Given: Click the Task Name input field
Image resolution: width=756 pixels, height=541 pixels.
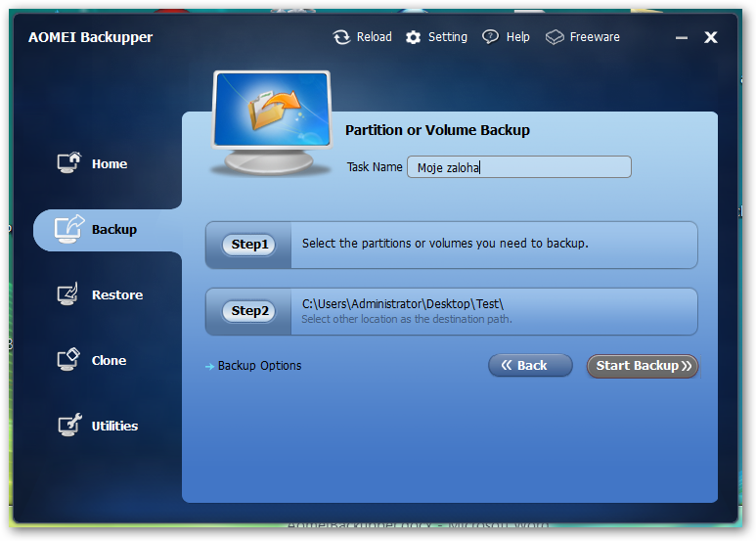Looking at the screenshot, I should tap(518, 167).
